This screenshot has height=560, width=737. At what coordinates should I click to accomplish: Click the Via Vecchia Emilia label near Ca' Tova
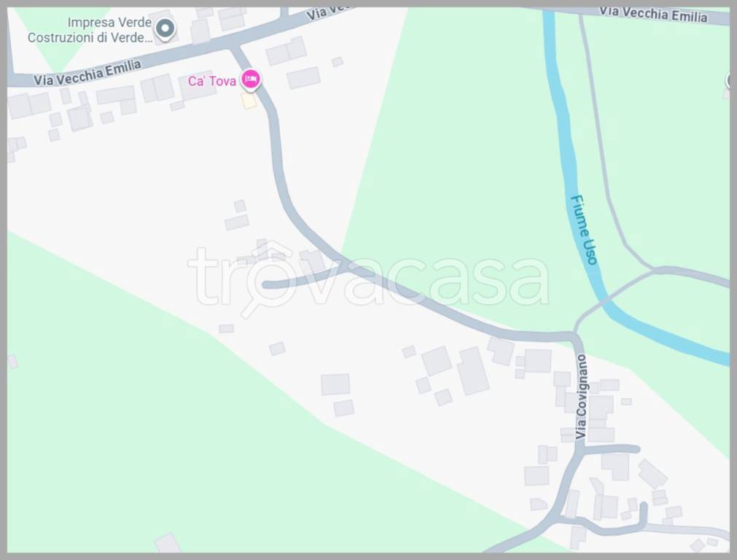coord(87,72)
